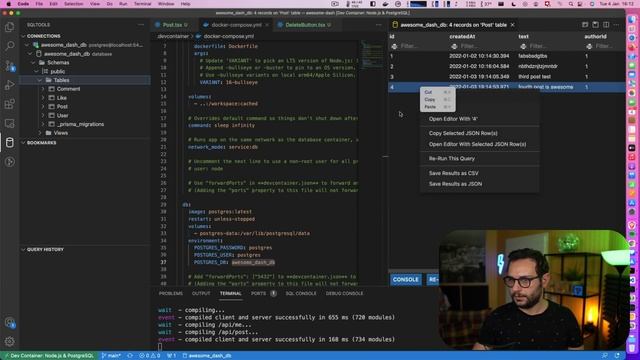Collapse the Schemas folder
Screen dimensions: 640x360
pyautogui.click(x=33, y=62)
